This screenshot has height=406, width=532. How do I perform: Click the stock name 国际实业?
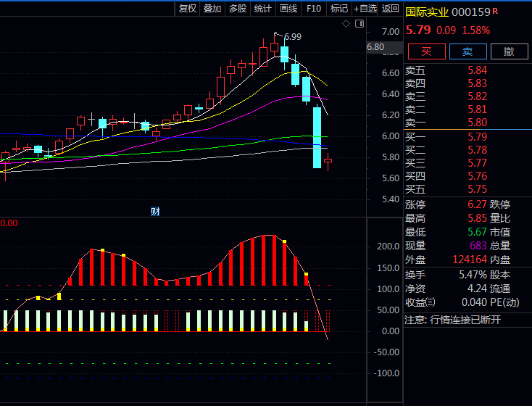427,12
